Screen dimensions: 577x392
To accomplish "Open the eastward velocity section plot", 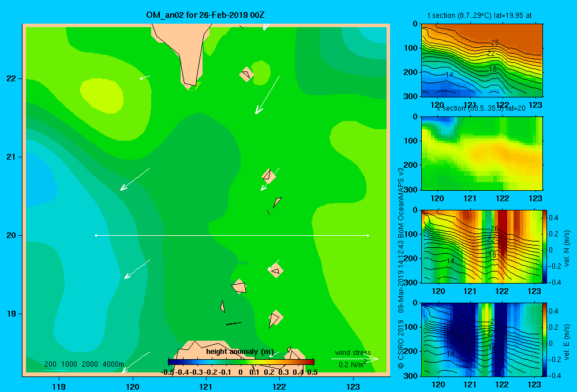I will coord(482,340).
